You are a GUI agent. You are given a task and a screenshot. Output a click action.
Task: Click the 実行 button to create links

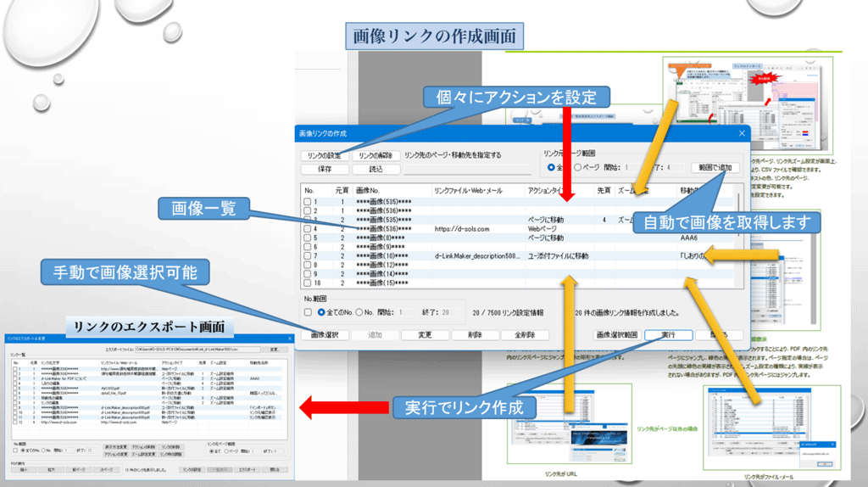pos(669,335)
